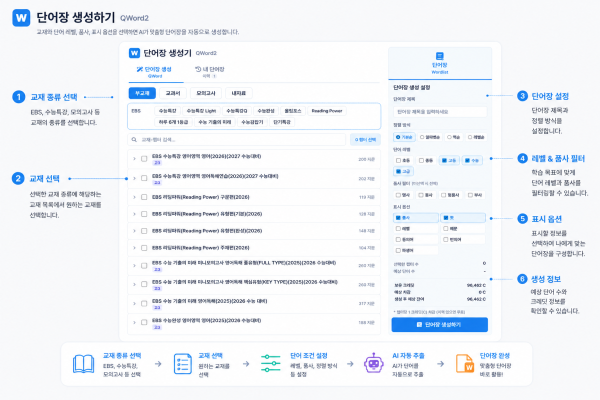Click the magic wand icon on the 단어장 생성 tab
This screenshot has height=400, width=600.
(x=140, y=69)
